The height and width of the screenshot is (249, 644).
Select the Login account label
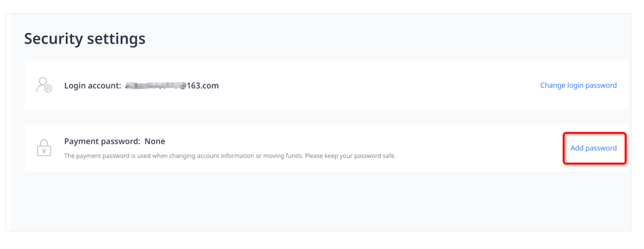click(x=92, y=86)
